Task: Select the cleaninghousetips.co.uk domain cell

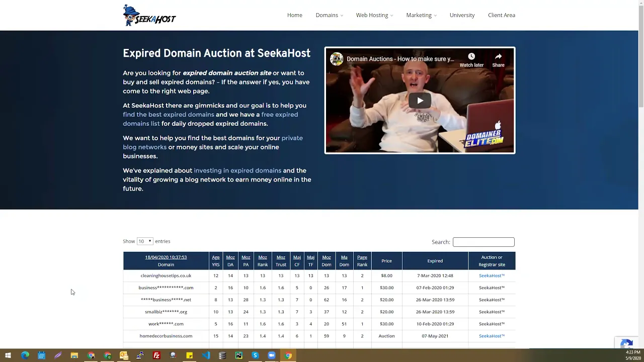Action: point(166,276)
